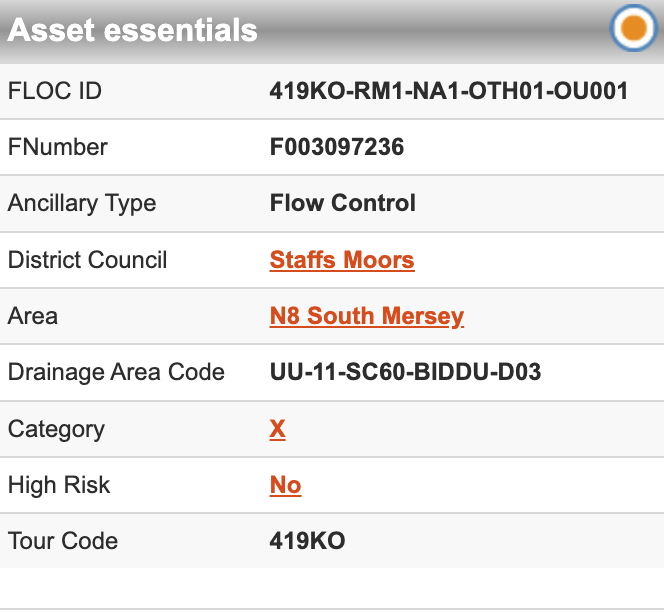Click the drainage code UU-11-SC60-BIDDU-D03

(x=405, y=372)
